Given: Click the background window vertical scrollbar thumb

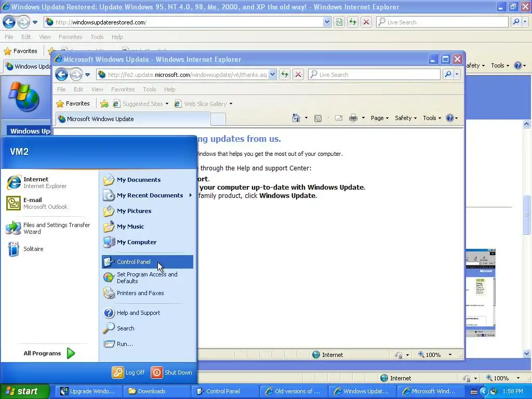Looking at the screenshot, I should (x=527, y=215).
